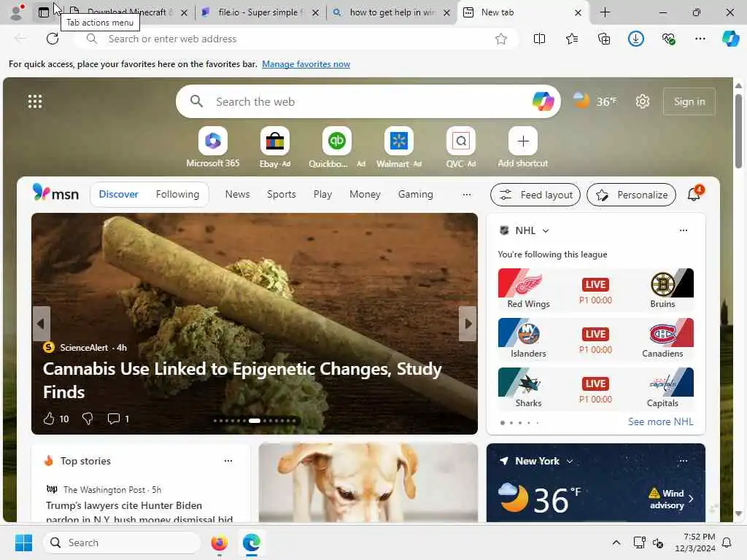This screenshot has height=560, width=747.
Task: Click the Personalize button
Action: click(x=631, y=195)
